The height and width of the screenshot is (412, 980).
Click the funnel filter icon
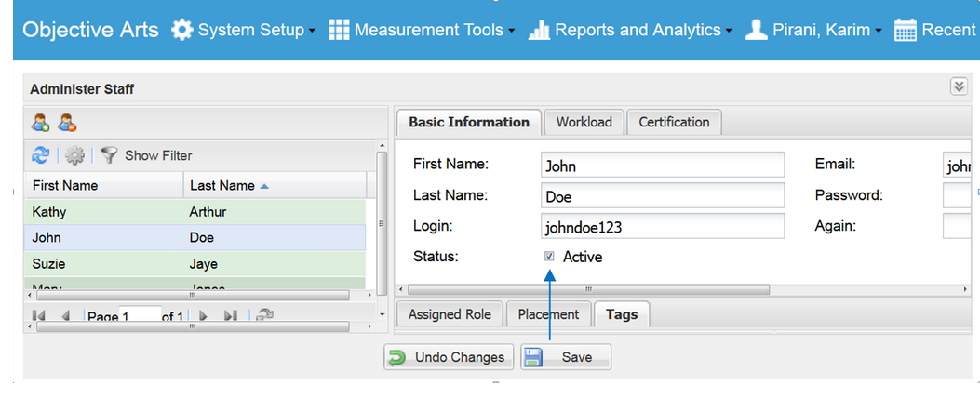(110, 155)
